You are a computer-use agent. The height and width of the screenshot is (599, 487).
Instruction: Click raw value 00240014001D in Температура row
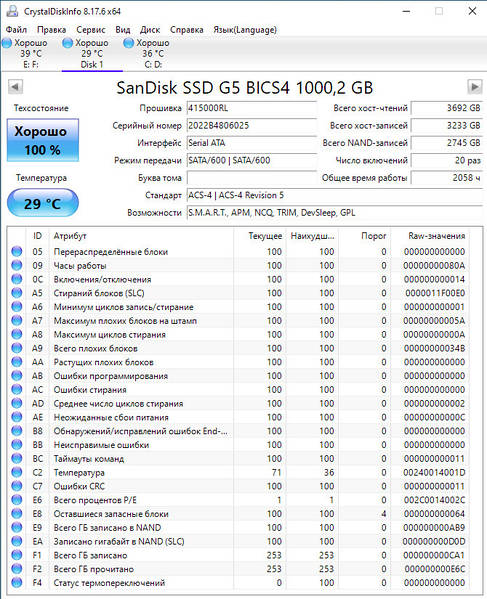[434, 473]
